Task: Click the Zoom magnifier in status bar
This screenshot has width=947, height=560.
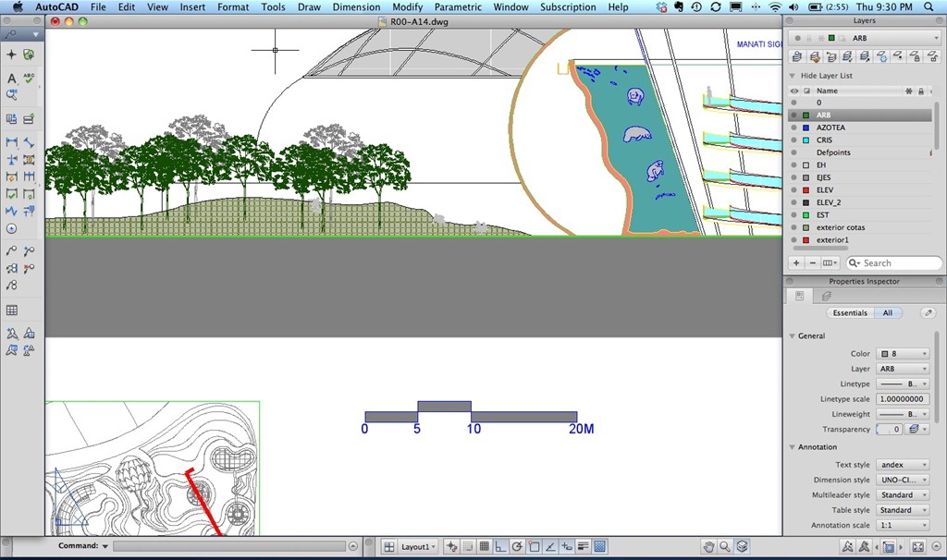Action: [725, 546]
